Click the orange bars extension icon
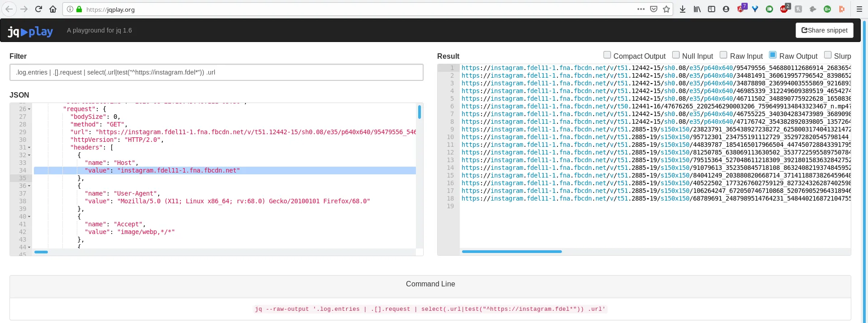This screenshot has width=868, height=323. [x=842, y=9]
